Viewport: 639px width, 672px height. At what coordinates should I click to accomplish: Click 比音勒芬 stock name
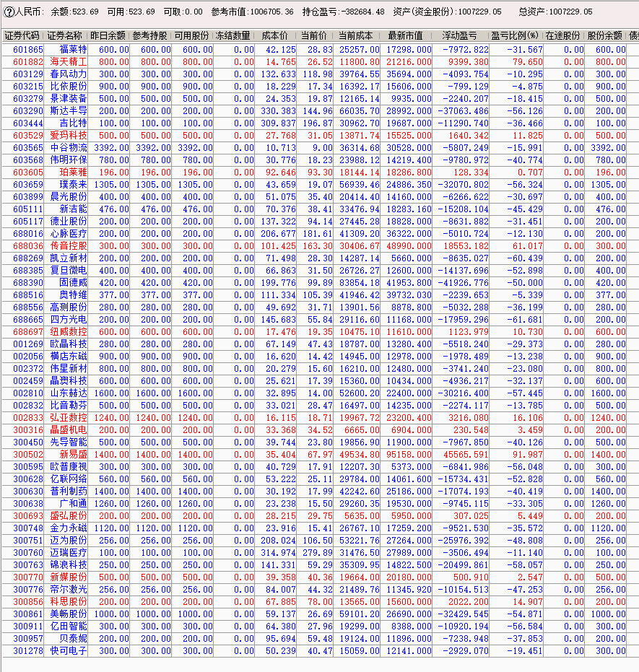tap(68, 406)
